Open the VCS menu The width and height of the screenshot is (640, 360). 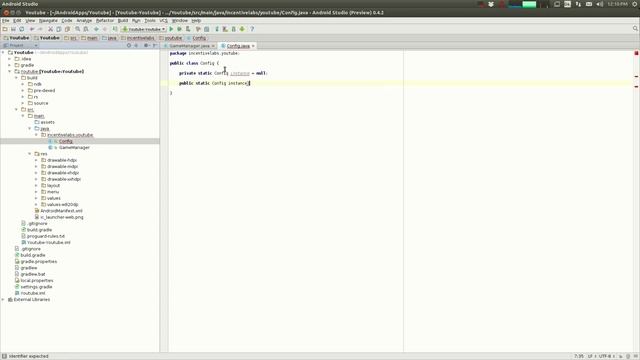pyautogui.click(x=163, y=20)
